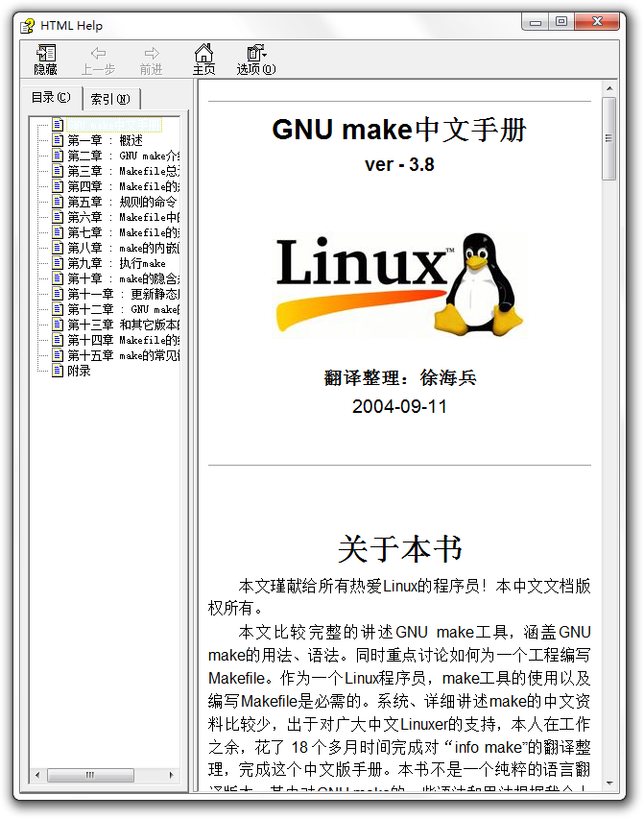The width and height of the screenshot is (644, 819).
Task: Open 第五章 : 规则的命令 topic
Action: (122, 202)
